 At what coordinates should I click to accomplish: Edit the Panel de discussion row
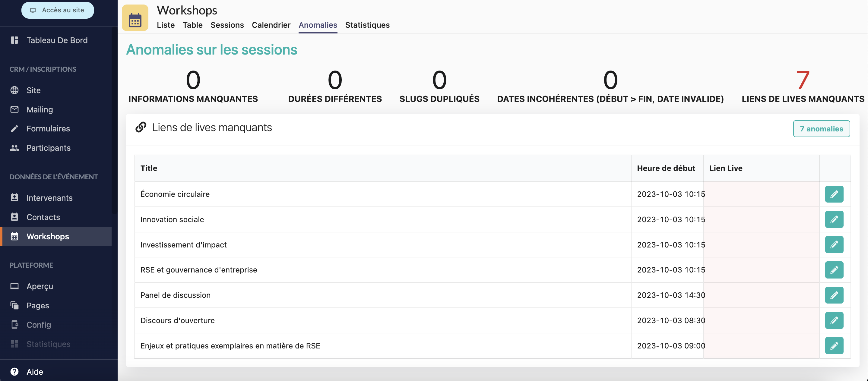pos(834,295)
